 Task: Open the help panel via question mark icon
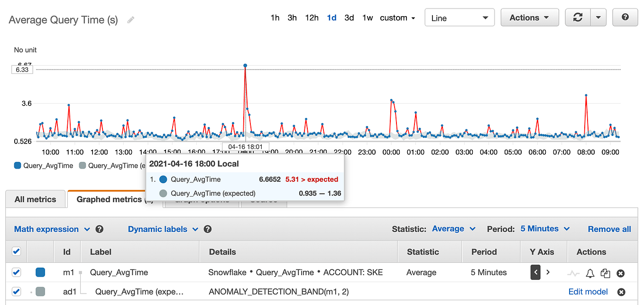coord(625,17)
